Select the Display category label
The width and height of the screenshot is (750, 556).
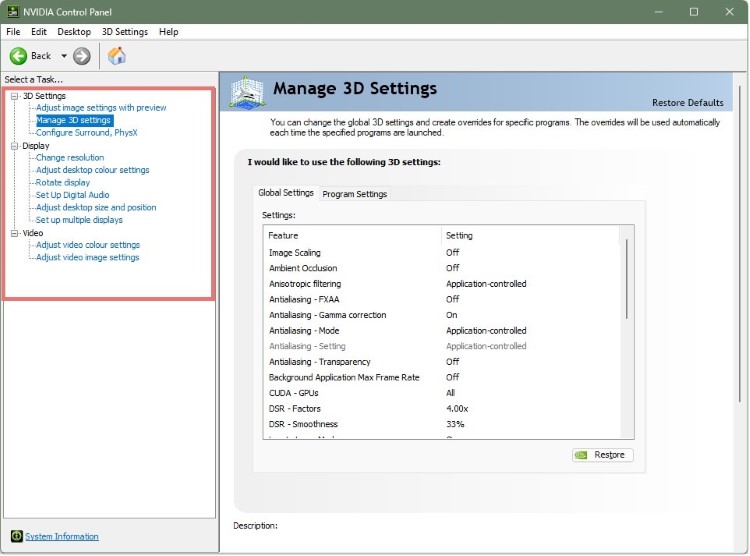[x=36, y=146]
